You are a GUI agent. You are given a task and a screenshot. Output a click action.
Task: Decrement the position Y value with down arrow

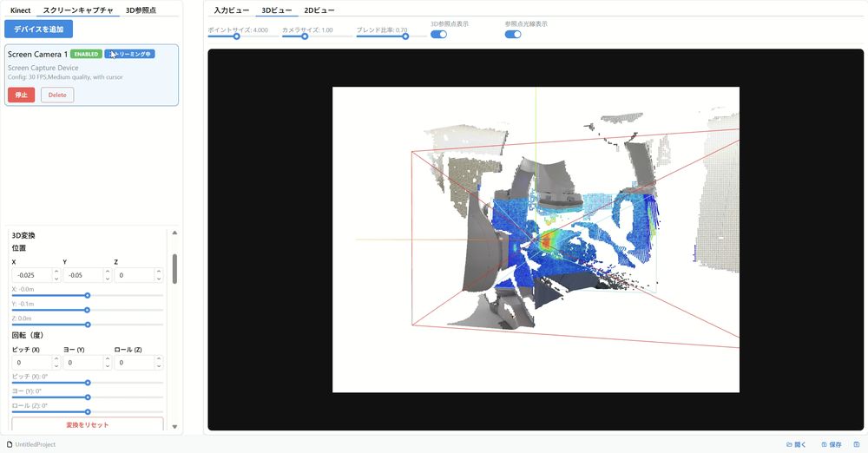(108, 278)
